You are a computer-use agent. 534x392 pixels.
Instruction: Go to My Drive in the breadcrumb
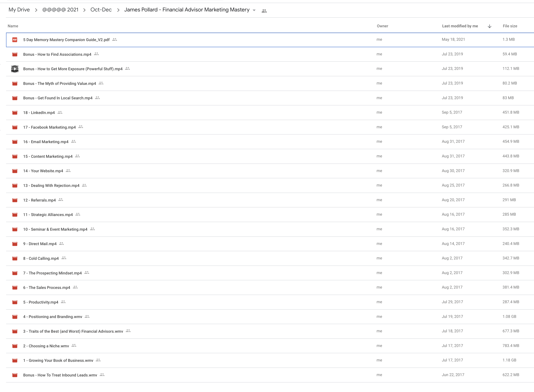tap(19, 10)
